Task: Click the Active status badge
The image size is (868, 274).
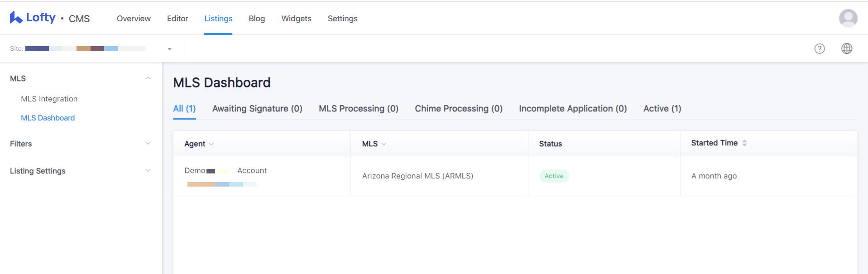Action: point(554,176)
